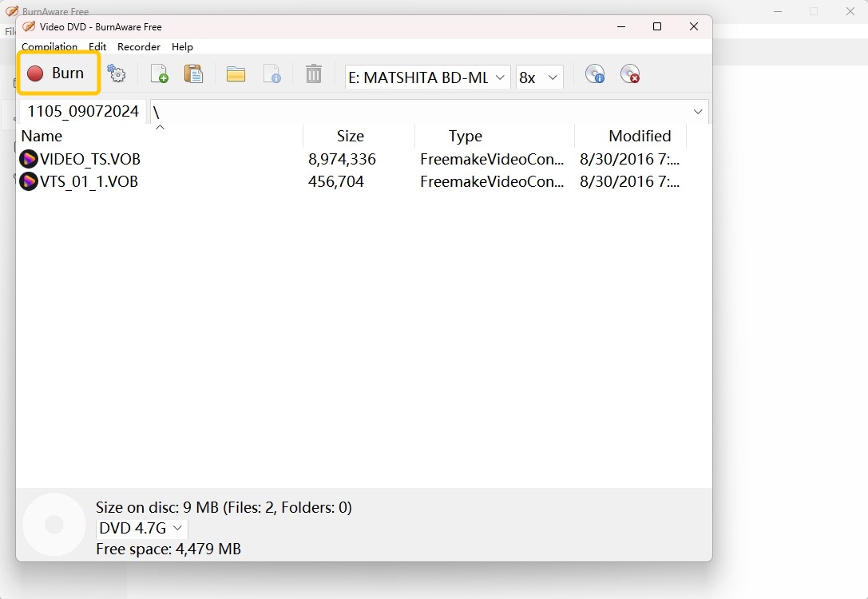The width and height of the screenshot is (868, 599).
Task: Add files to the compilation
Action: coord(159,73)
